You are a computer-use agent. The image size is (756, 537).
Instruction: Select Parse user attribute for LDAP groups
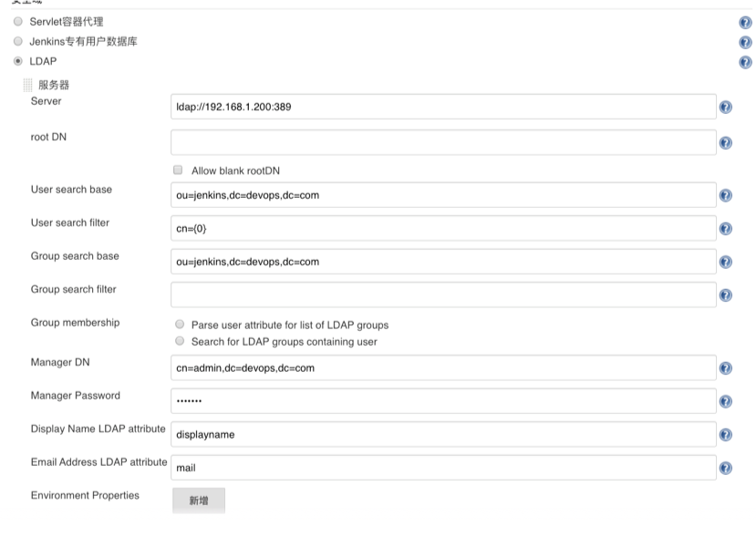(180, 325)
